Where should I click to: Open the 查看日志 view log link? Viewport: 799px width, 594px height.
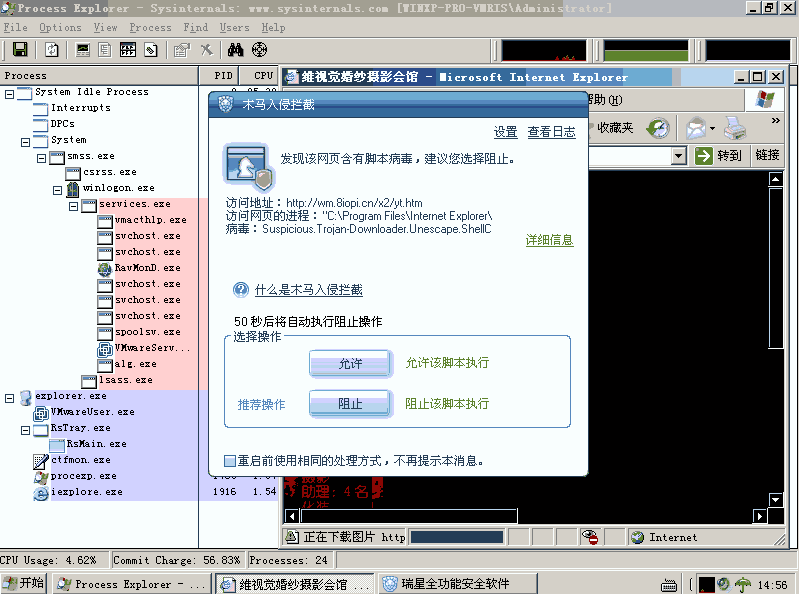coord(551,132)
